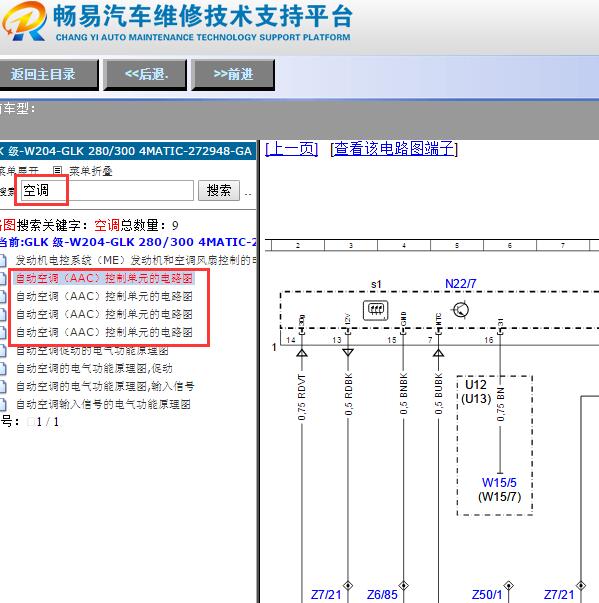Open 发动机电控系统（ME）发动机和空调风扇控制 entry
The width and height of the screenshot is (599, 603).
pos(136,260)
